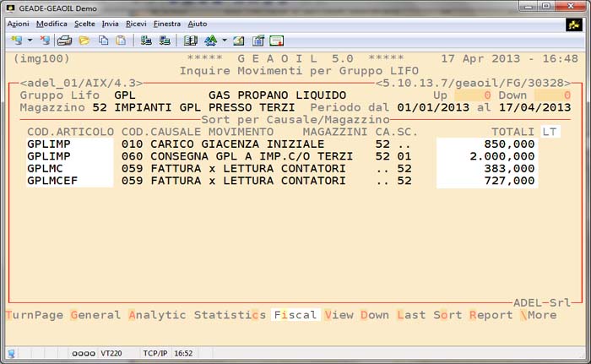Select the Fiscal option in bottom command bar
Viewport: 591px width, 364px height.
[295, 315]
